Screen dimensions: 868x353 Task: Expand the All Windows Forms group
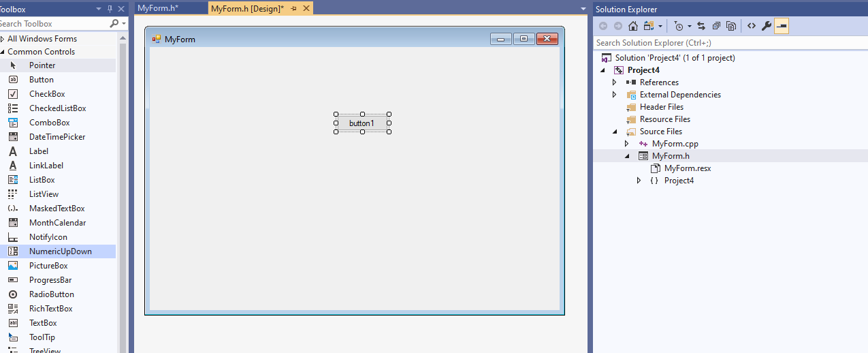click(2, 39)
